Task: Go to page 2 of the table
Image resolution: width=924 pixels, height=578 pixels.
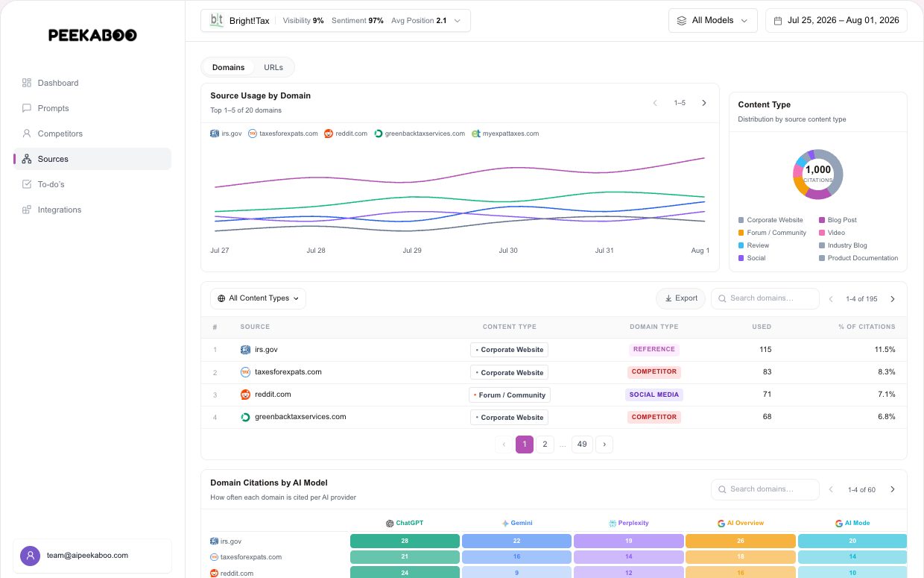Action: coord(545,445)
